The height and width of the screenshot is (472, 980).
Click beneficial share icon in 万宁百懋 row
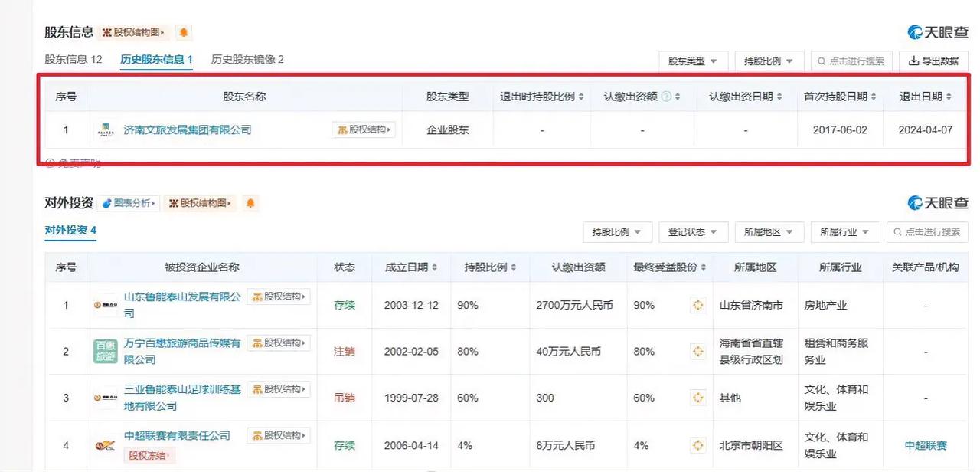697,351
